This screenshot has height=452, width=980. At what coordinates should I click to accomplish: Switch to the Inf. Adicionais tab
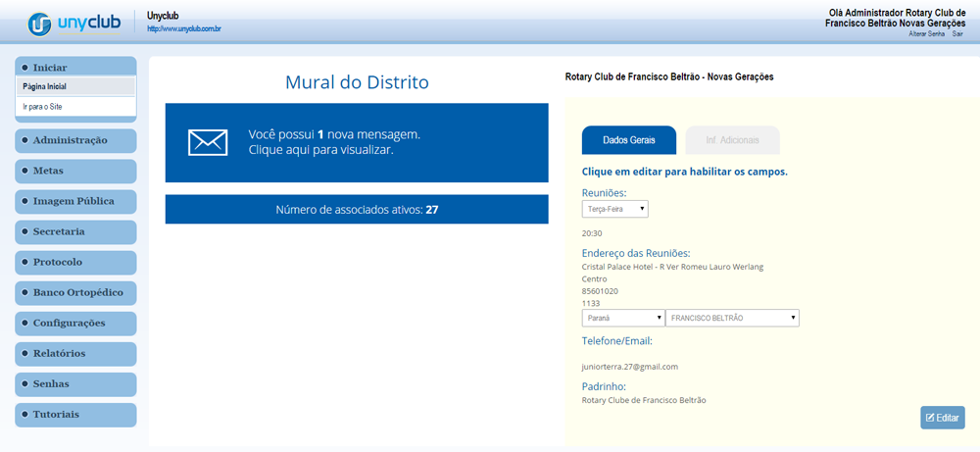[732, 140]
